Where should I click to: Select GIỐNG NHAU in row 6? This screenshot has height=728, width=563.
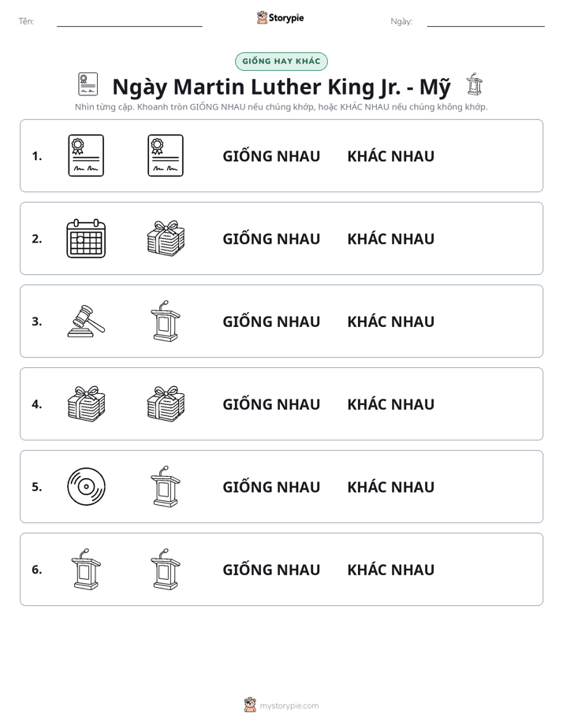tap(271, 569)
